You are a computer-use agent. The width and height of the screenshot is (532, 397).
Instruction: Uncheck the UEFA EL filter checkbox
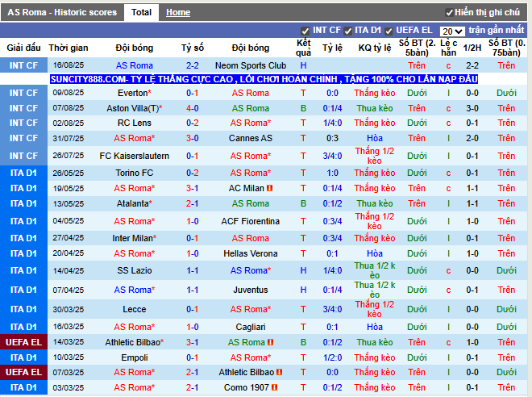[389, 31]
